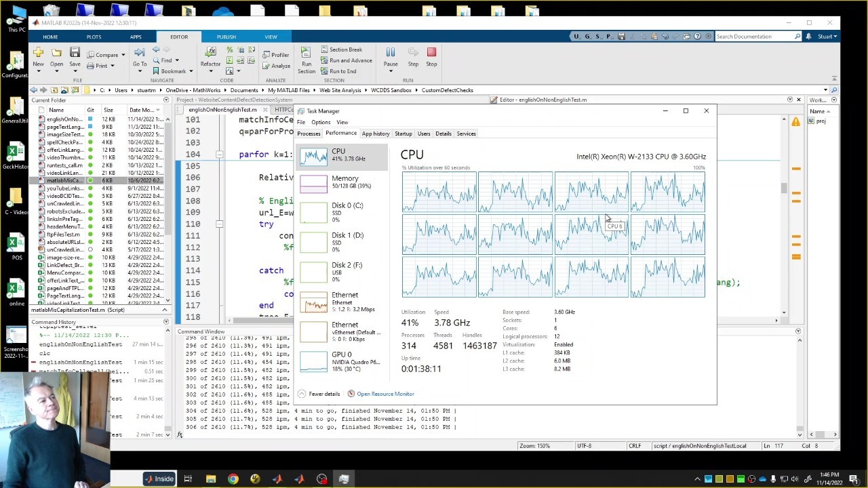The image size is (868, 488).
Task: Open Resource Monitor link
Action: pos(384,394)
